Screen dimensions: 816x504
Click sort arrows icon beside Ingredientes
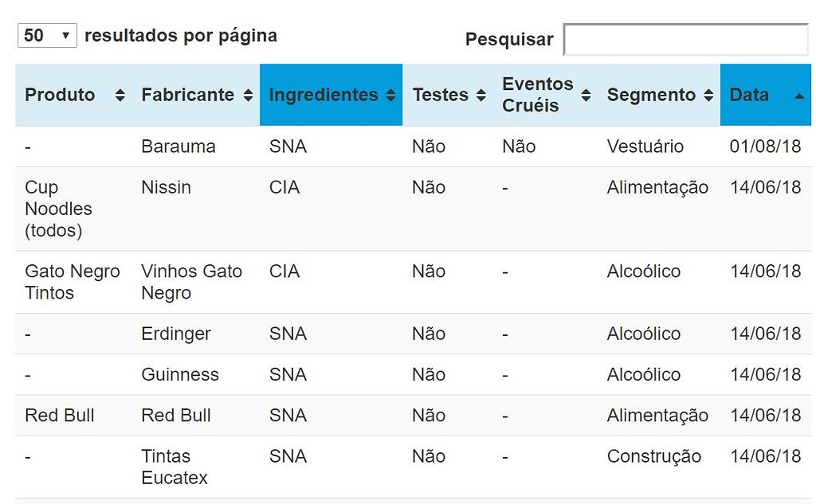click(390, 96)
